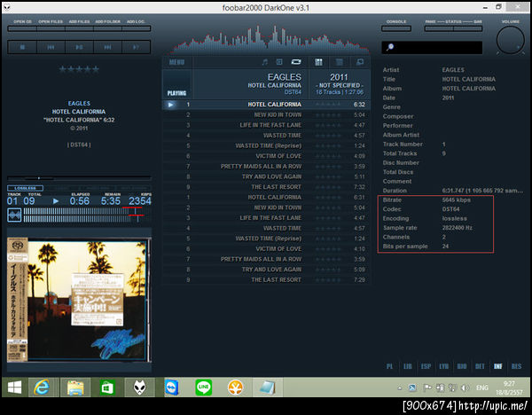Go to the previous track
This screenshot has height=415, width=532.
coord(51,47)
